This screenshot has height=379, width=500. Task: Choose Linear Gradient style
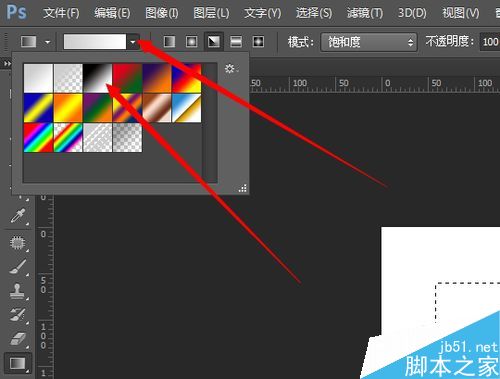pos(169,42)
